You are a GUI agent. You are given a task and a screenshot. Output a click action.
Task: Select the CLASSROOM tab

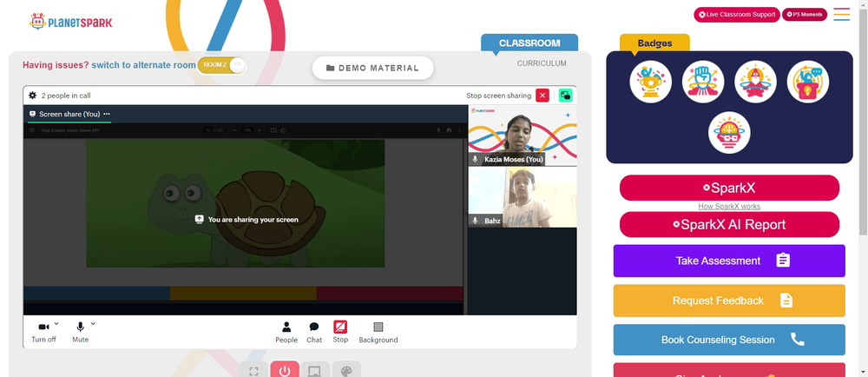(529, 43)
